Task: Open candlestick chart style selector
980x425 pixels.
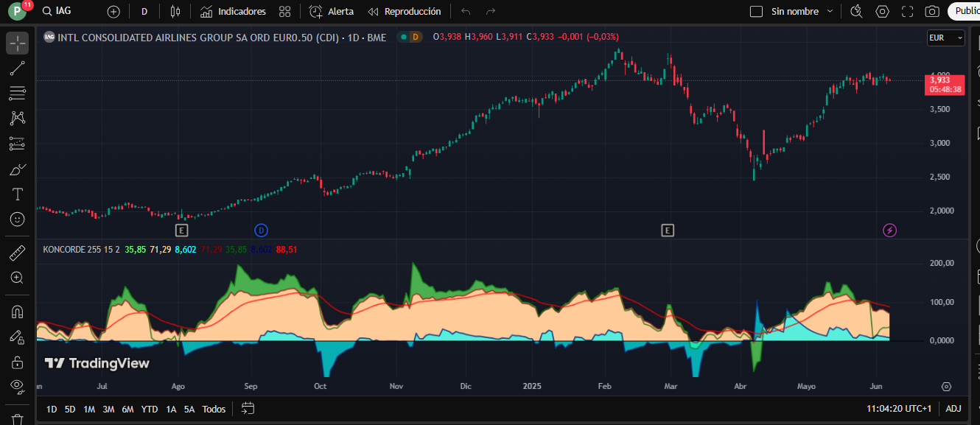Action: coord(175,12)
